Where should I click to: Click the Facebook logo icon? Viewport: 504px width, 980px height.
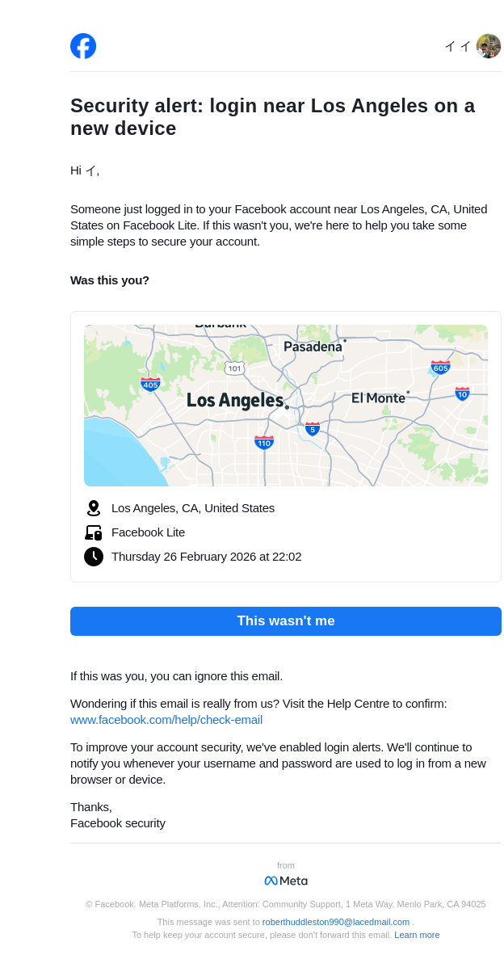point(83,46)
